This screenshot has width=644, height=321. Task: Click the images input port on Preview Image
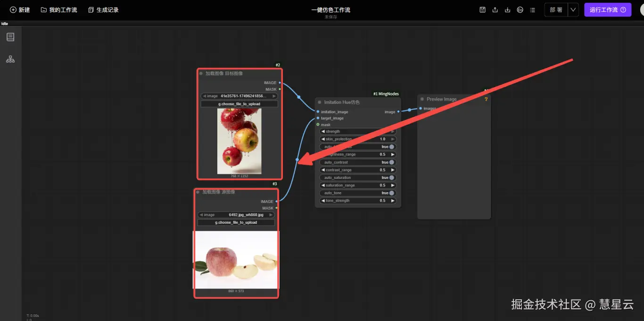(x=421, y=109)
